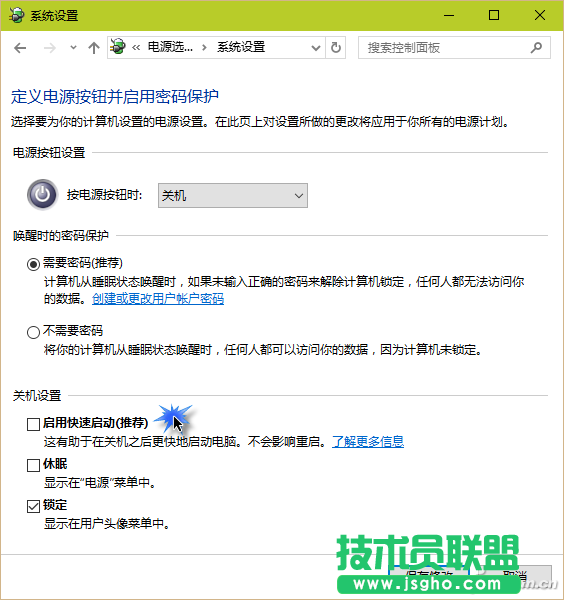Expand the address bar history dropdown
This screenshot has height=600, width=564.
(316, 48)
